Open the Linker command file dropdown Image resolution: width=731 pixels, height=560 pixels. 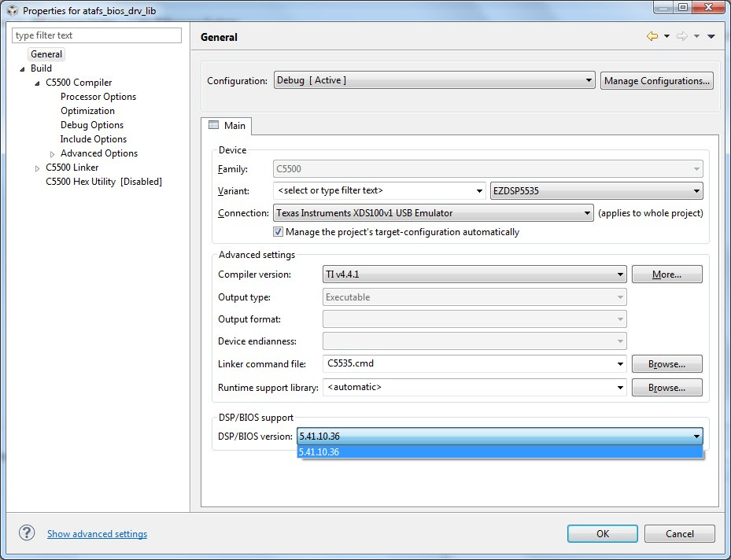tap(620, 364)
